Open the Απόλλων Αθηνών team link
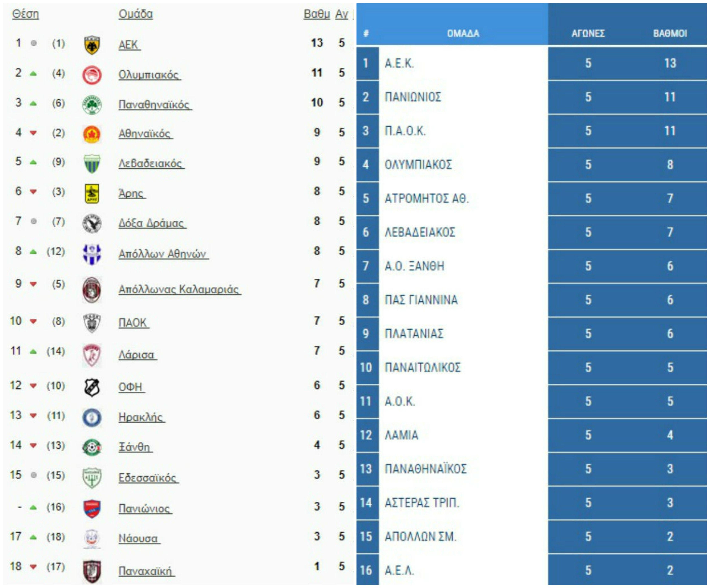This screenshot has height=588, width=710. pos(162,253)
